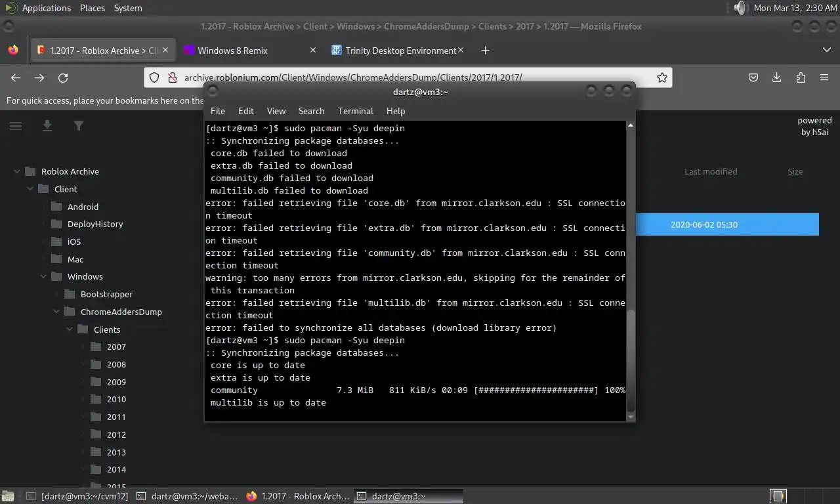The height and width of the screenshot is (504, 840).
Task: Click the tracking protection shield icon
Action: tap(154, 77)
